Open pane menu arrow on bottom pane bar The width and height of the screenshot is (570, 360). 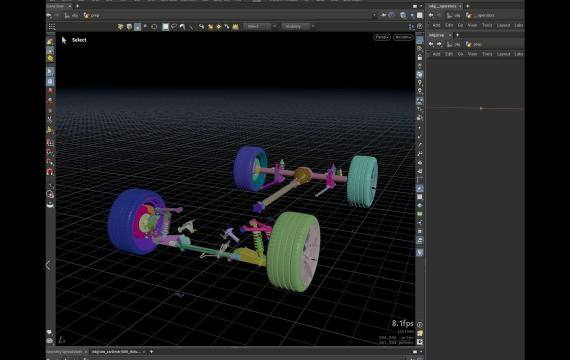coord(421,352)
